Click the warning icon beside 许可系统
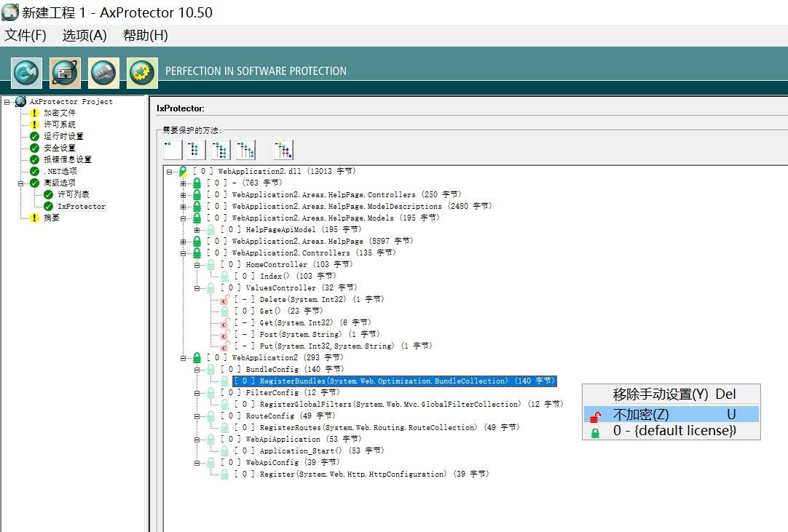 click(34, 124)
